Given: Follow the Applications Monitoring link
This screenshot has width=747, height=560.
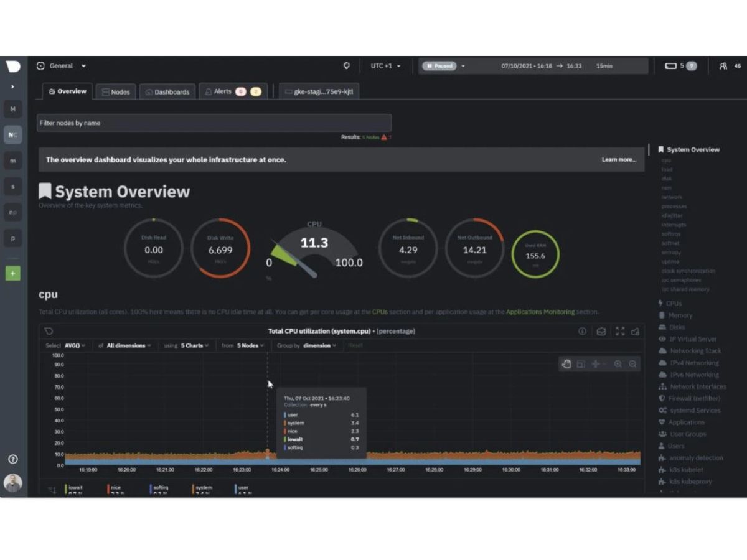Looking at the screenshot, I should click(x=540, y=312).
